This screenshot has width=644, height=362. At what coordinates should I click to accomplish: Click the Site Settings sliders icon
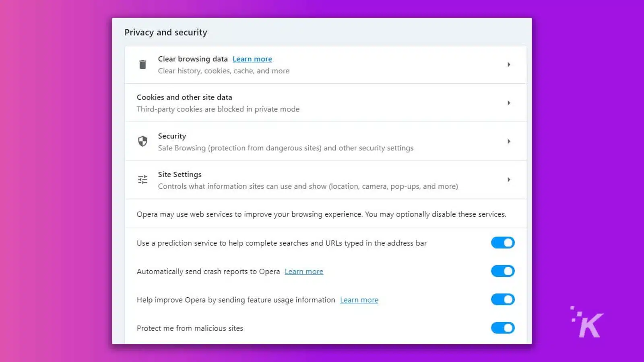coord(142,180)
